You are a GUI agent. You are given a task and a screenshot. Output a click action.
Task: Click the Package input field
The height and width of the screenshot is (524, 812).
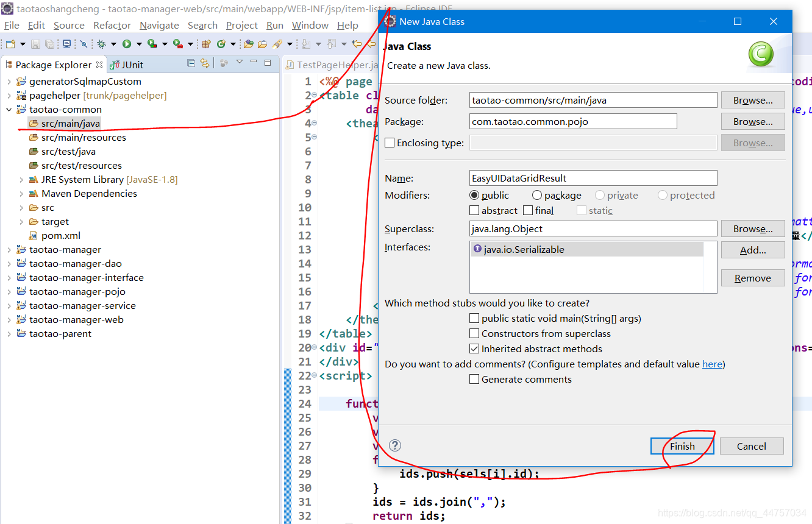point(573,121)
